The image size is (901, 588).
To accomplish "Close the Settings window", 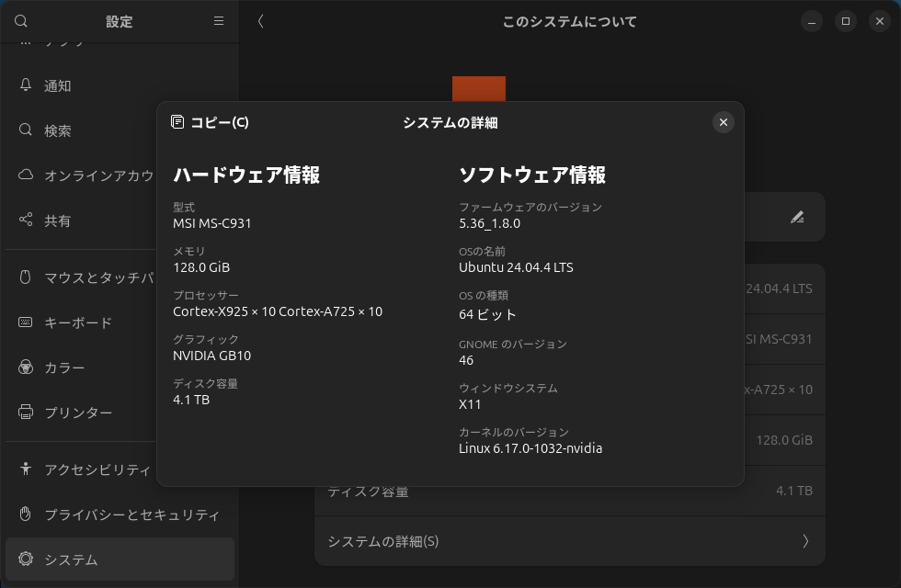I will pos(879,21).
